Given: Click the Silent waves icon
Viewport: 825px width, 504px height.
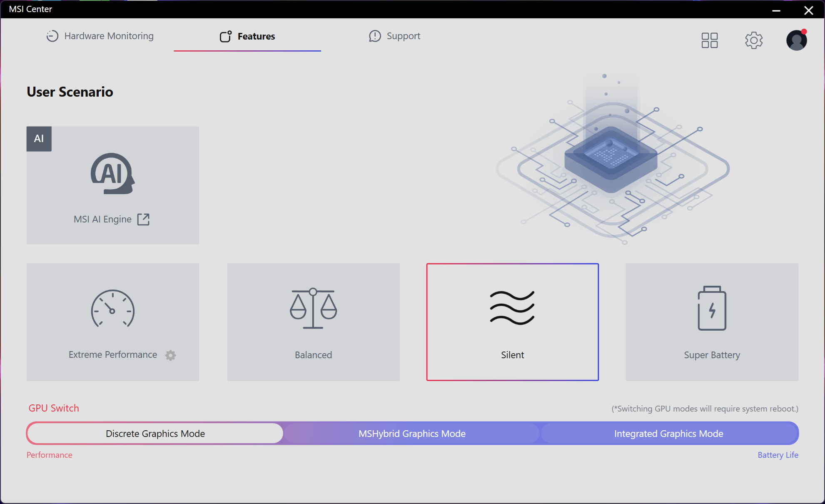Looking at the screenshot, I should point(512,308).
